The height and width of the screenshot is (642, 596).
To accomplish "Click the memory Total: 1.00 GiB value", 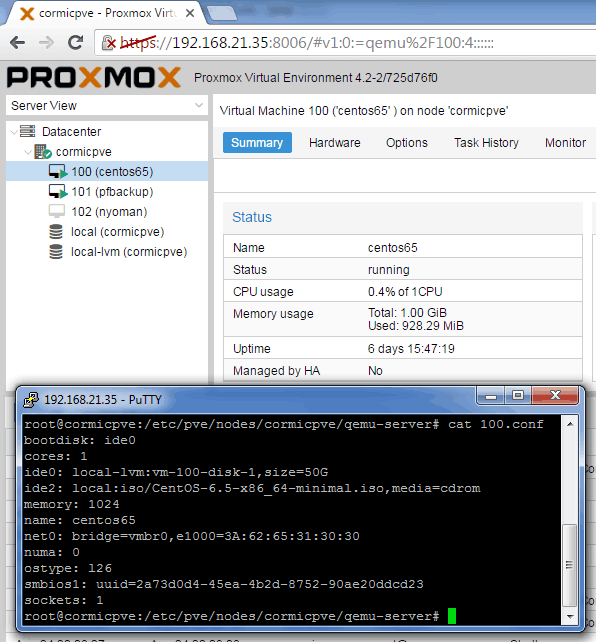I will (x=407, y=313).
